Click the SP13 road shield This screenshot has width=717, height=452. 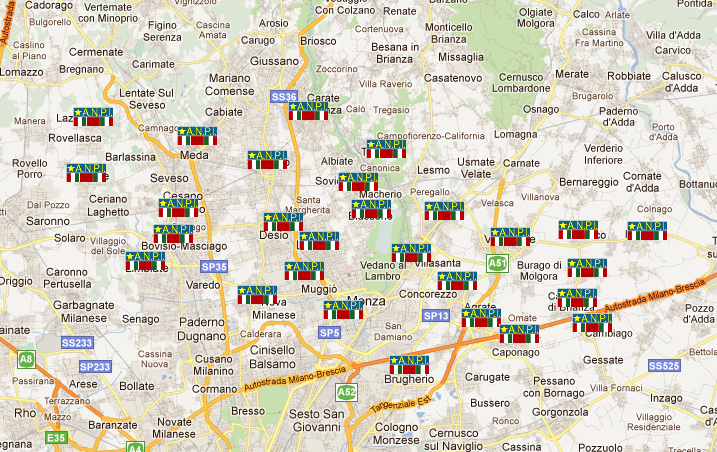pyautogui.click(x=436, y=316)
